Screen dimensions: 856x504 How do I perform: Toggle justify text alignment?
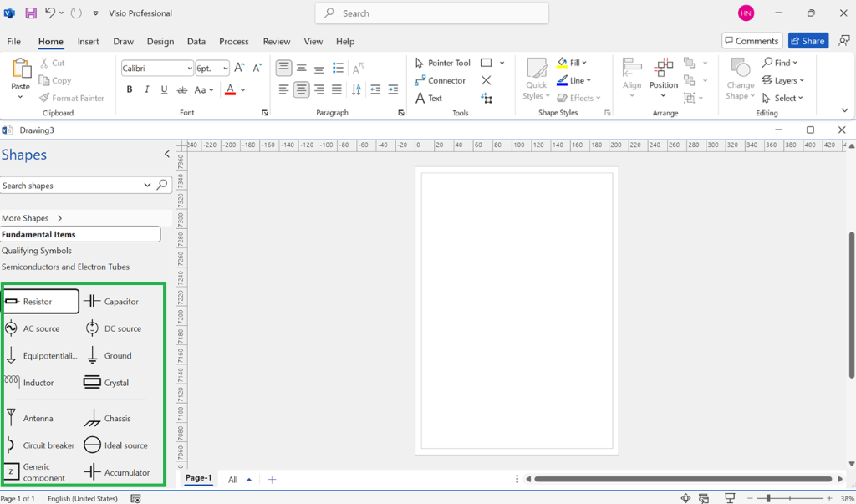pos(337,89)
